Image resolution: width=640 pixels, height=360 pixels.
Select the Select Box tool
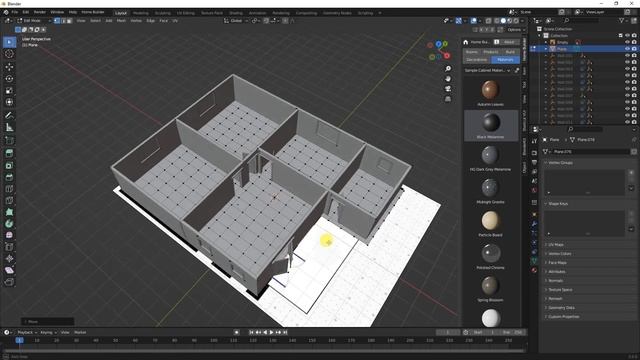9,42
